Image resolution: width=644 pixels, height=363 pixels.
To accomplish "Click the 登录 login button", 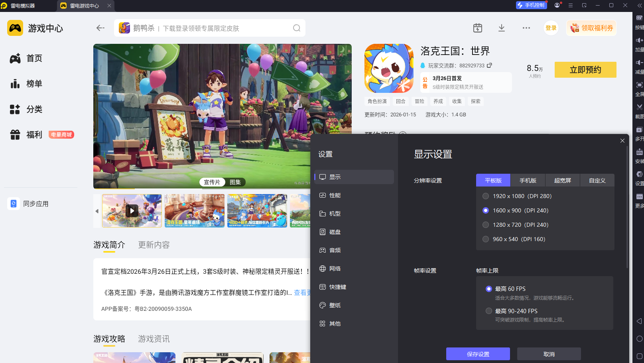I will (x=551, y=28).
